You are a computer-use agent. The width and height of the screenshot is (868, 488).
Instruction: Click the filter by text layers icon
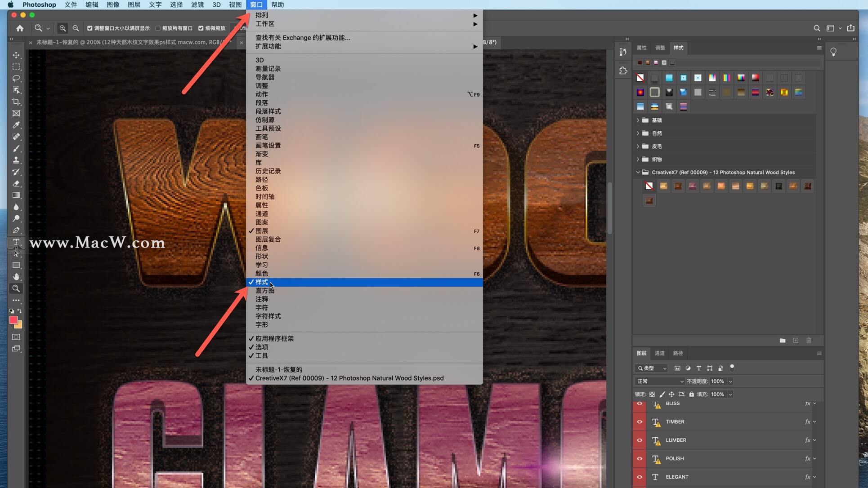[x=699, y=368]
